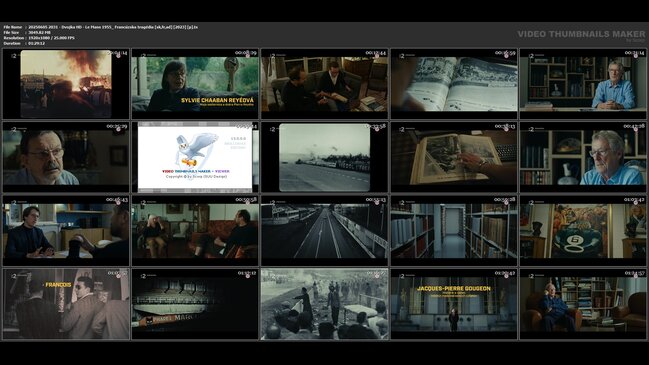Click the Video Thumbnails Maker watermark
Image resolution: width=649 pixels, height=365 pixels.
581,35
